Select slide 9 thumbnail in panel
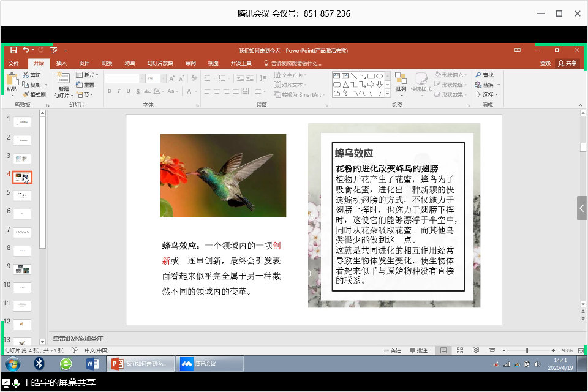Image resolution: width=588 pixels, height=392 pixels. pos(22,269)
